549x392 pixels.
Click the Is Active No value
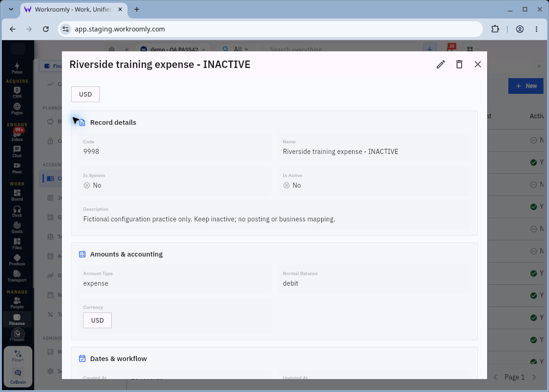point(292,185)
